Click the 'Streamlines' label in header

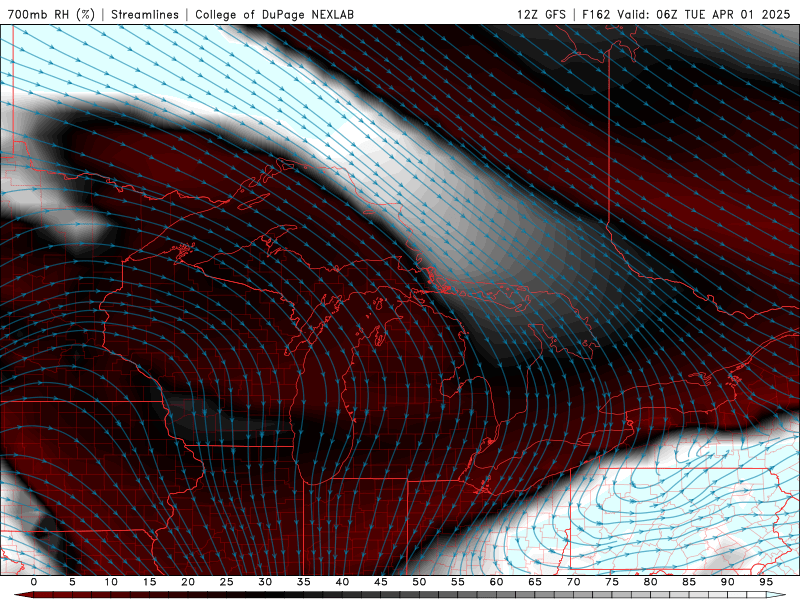(x=145, y=14)
